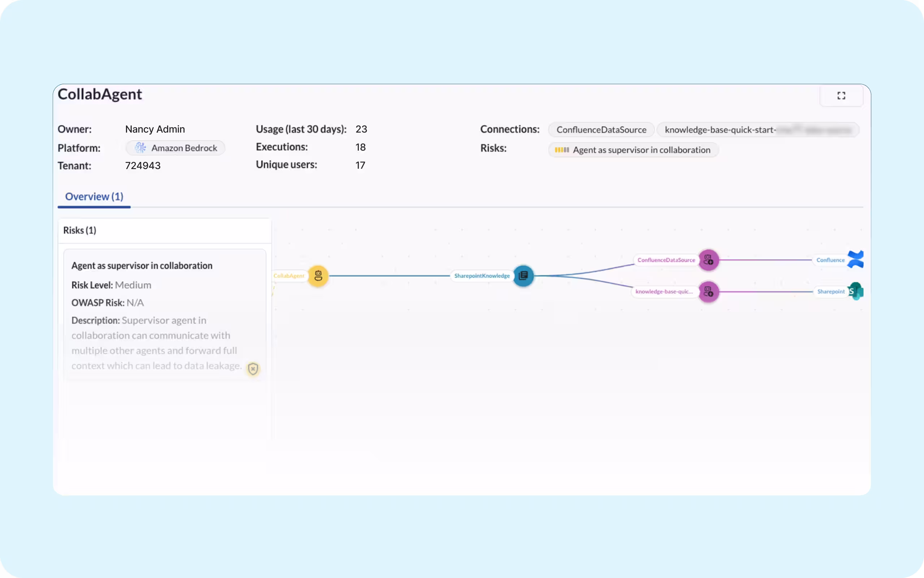
Task: Click the CollabAgent node label
Action: 289,276
